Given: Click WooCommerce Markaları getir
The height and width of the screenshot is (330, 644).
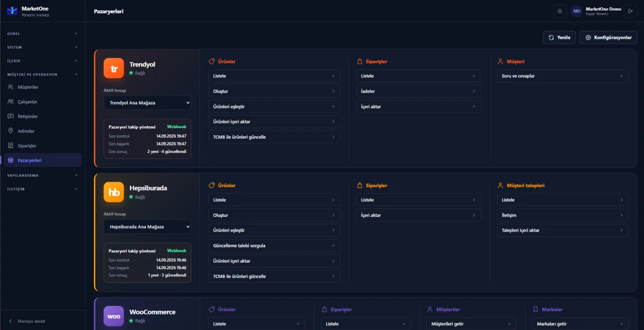Looking at the screenshot, I should coord(581,324).
